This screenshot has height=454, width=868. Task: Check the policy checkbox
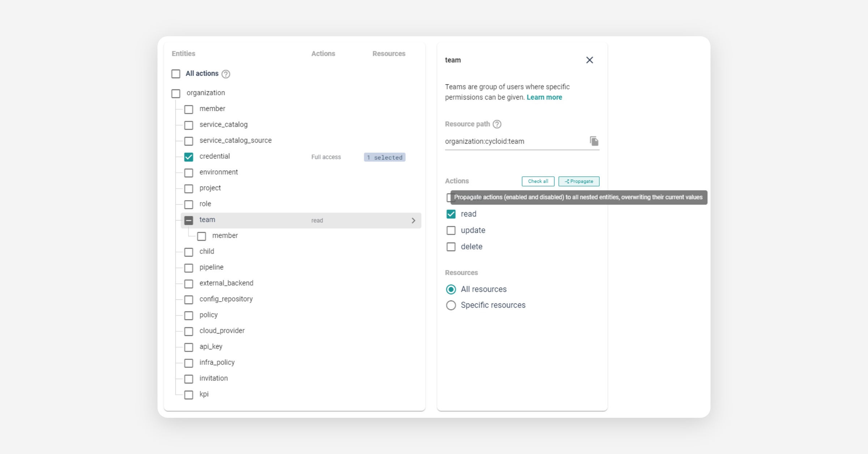click(x=189, y=316)
